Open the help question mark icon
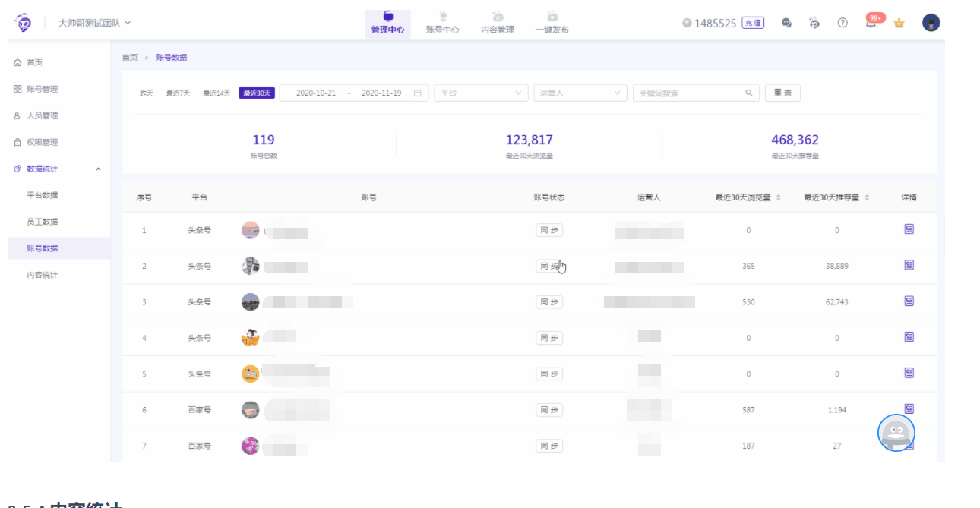 point(842,23)
